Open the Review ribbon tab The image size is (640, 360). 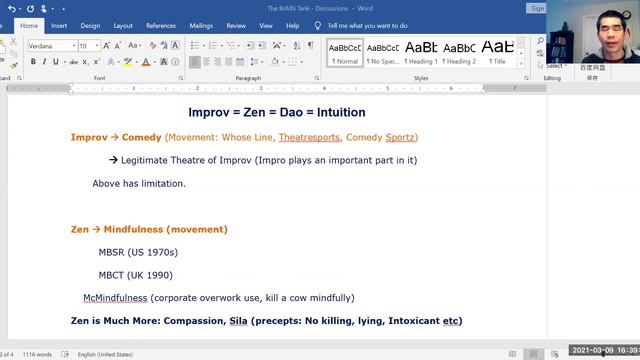pos(236,26)
